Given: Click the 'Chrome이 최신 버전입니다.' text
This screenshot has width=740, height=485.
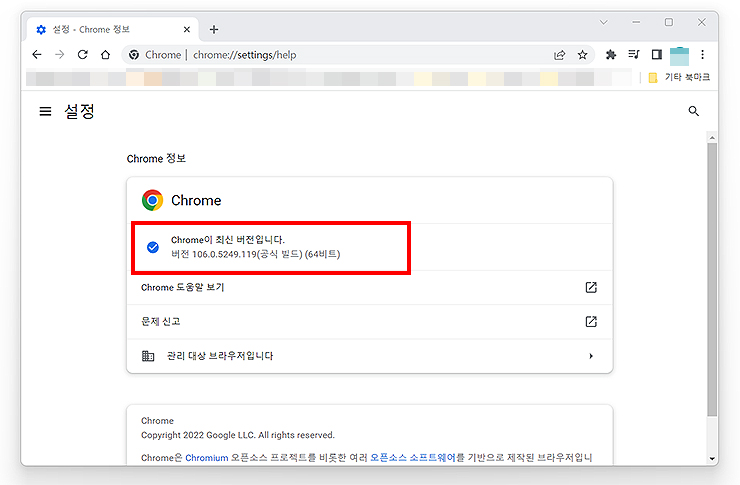Looking at the screenshot, I should (227, 240).
